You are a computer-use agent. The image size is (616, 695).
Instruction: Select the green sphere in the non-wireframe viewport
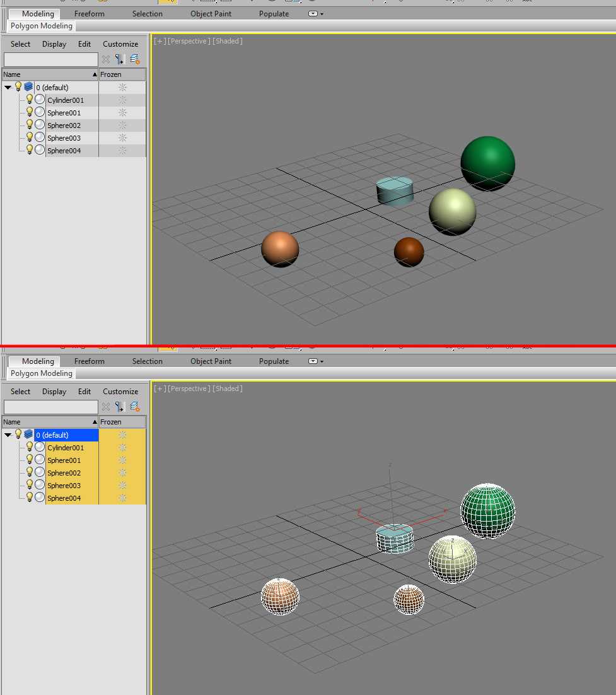pos(487,162)
